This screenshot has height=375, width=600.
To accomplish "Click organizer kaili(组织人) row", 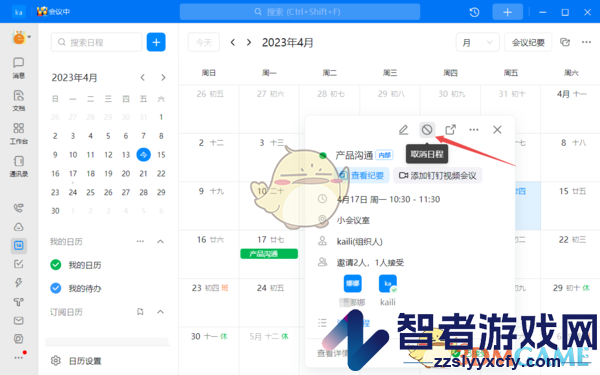I will tap(359, 241).
